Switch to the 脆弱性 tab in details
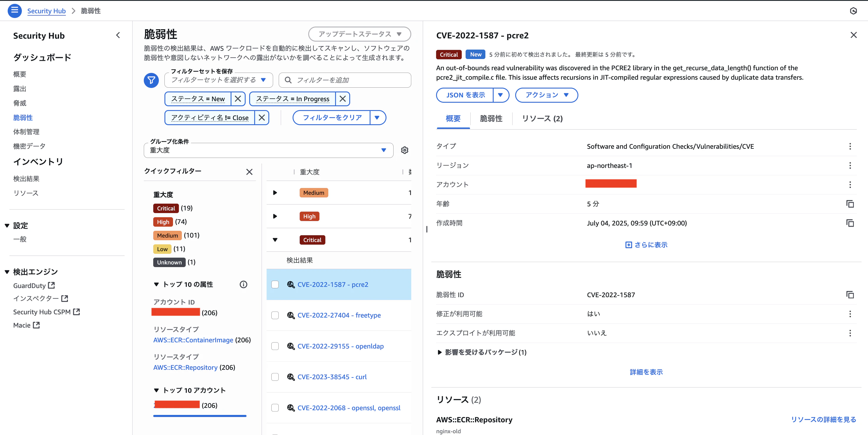Viewport: 868px width, 435px height. point(491,119)
